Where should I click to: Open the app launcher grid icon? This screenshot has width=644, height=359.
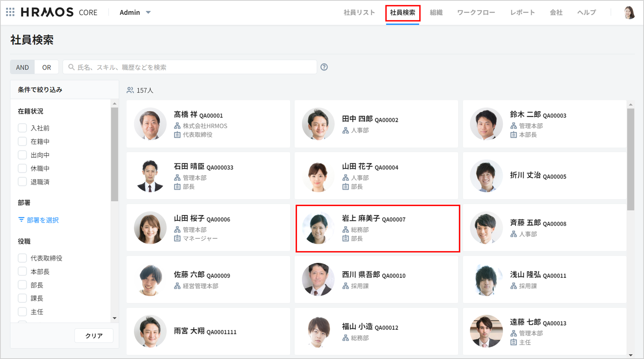(x=10, y=12)
